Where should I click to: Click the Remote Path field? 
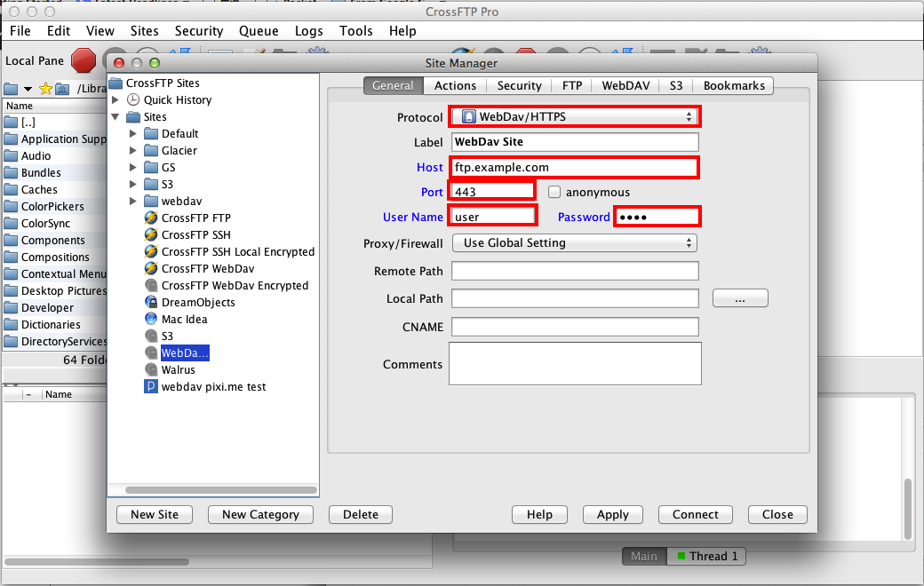click(x=575, y=271)
